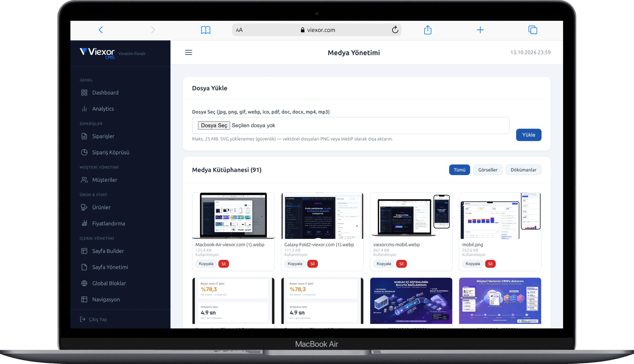This screenshot has width=634, height=364.
Task: Select the Tümü filter tab
Action: tap(460, 170)
